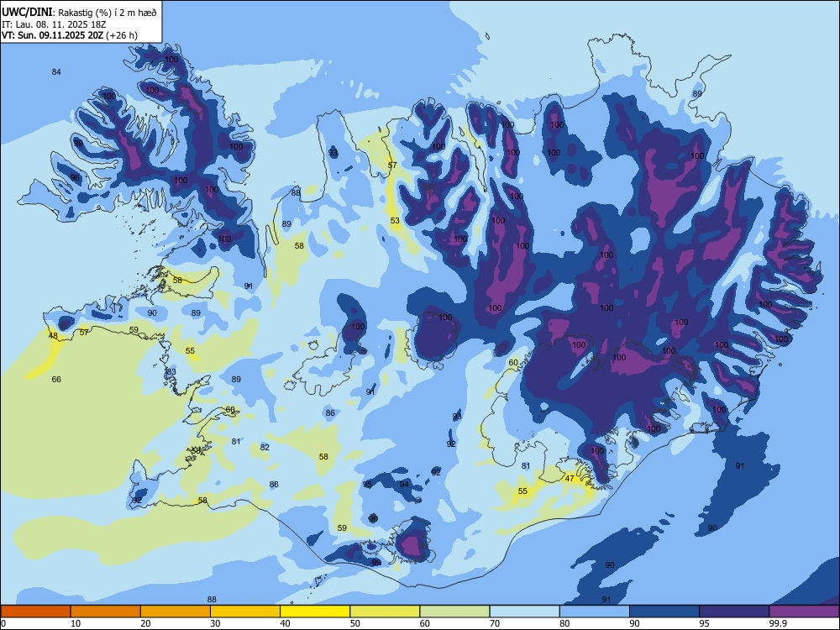This screenshot has width=840, height=630.
Task: Click the medium blue 90–95 legend swatch
Action: pyautogui.click(x=664, y=612)
